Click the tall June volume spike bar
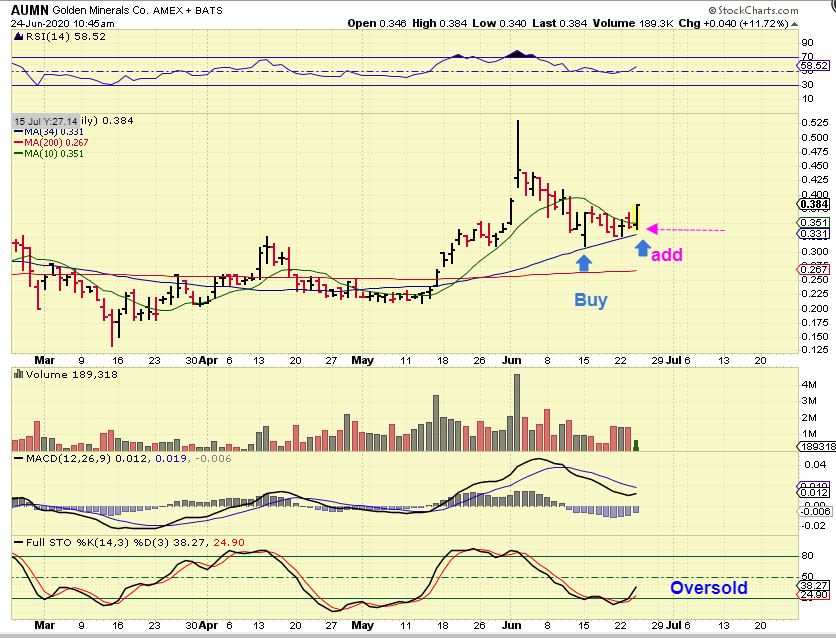The height and width of the screenshot is (638, 836). (516, 413)
